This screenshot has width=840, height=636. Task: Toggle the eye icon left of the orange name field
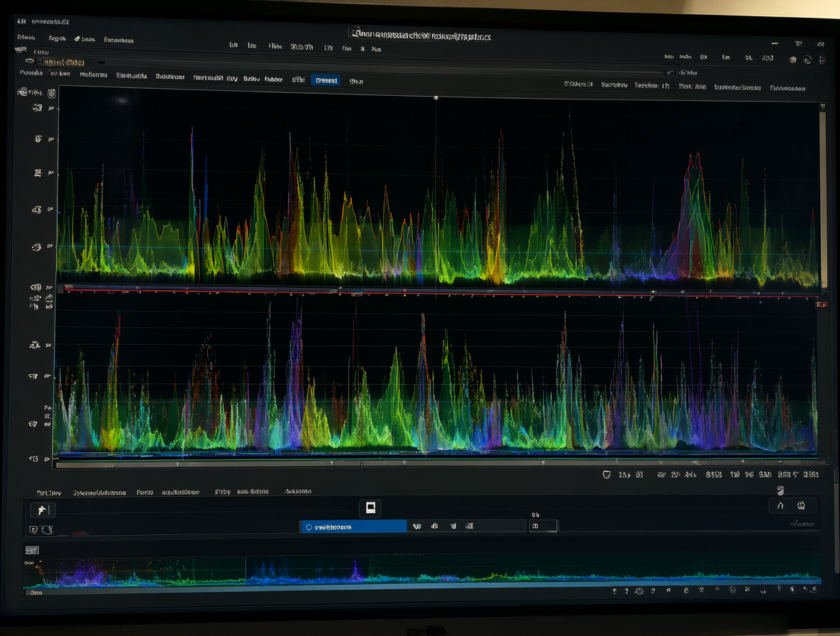click(29, 62)
